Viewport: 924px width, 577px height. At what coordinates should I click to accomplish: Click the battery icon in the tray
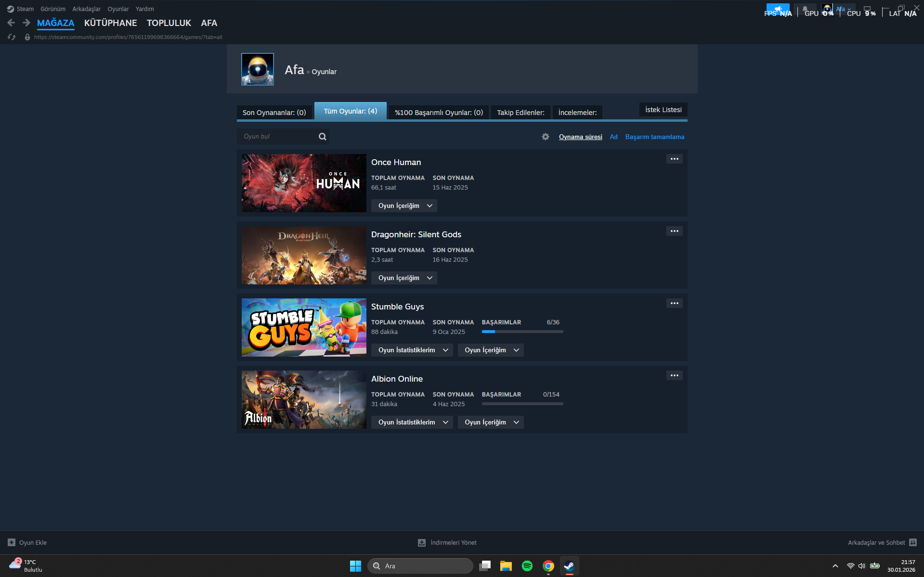click(x=875, y=566)
